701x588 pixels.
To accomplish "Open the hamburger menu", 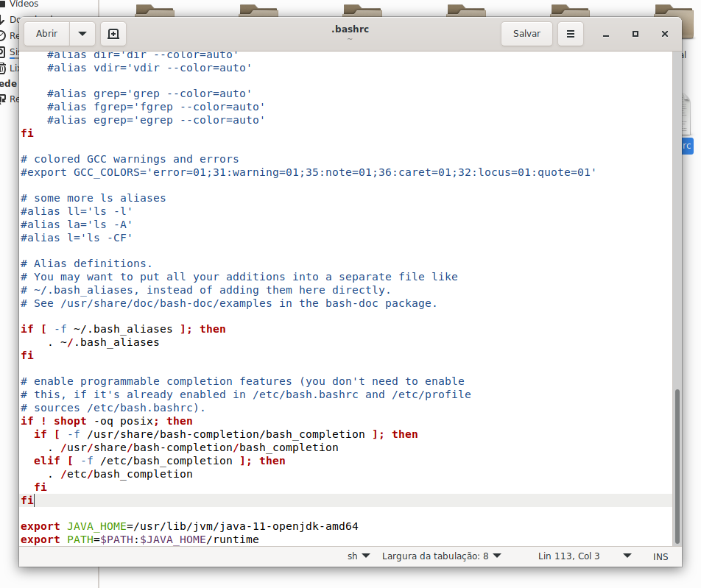I will click(571, 34).
